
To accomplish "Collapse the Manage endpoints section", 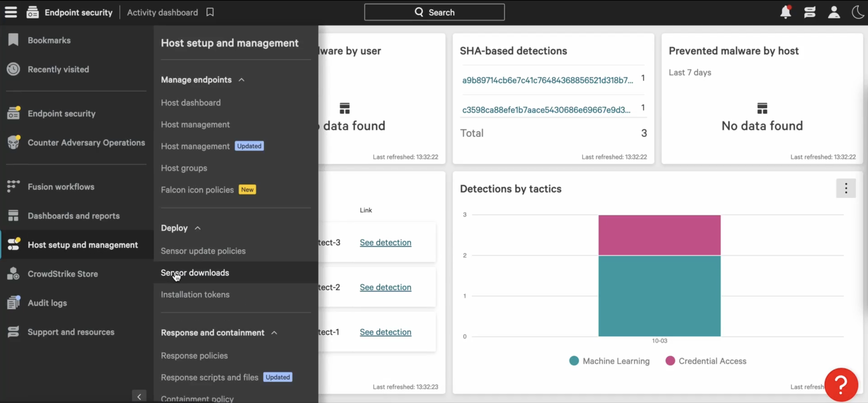I will [x=241, y=80].
